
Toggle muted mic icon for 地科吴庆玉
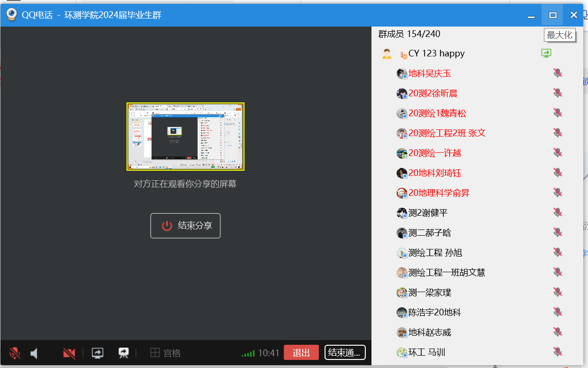click(x=558, y=74)
